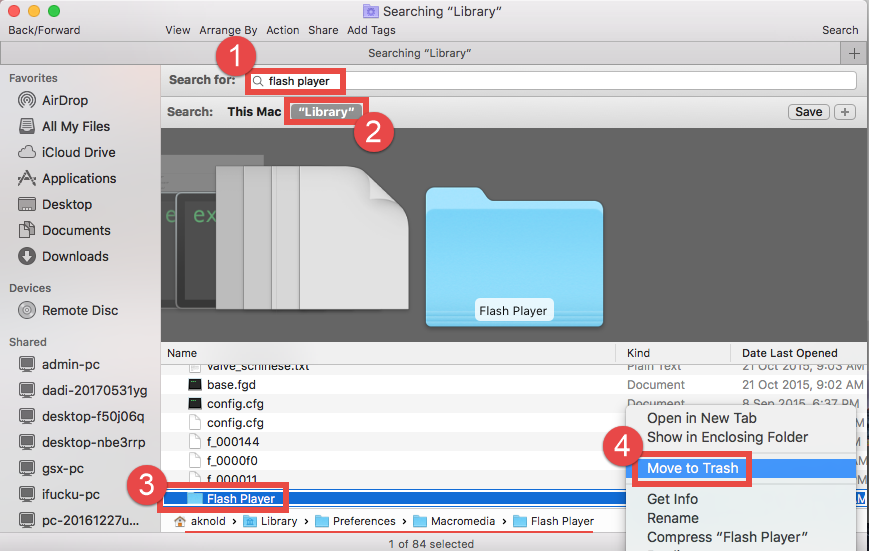Sort results by Name column

pyautogui.click(x=388, y=353)
